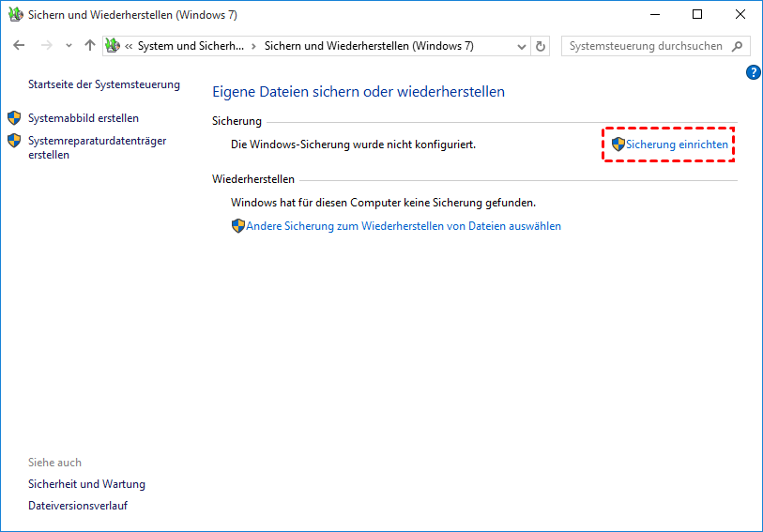Click System und Sicherh... breadcrumb

(x=191, y=46)
